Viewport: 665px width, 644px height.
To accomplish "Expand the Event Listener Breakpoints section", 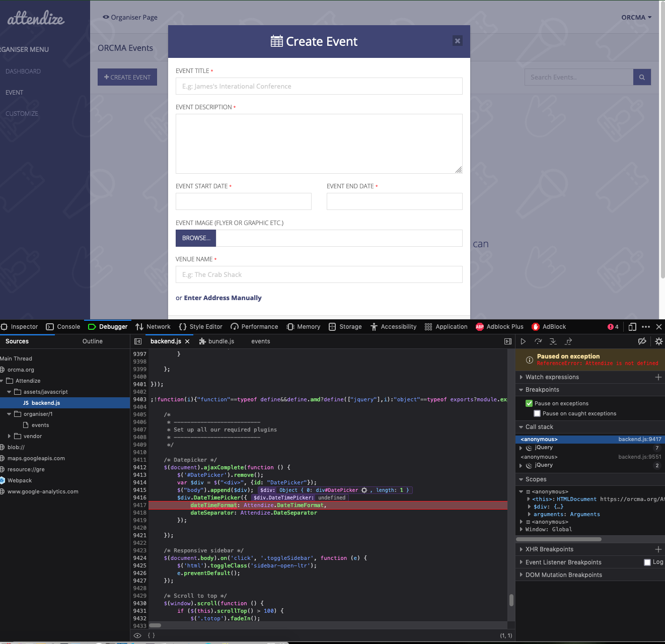I will pyautogui.click(x=521, y=562).
